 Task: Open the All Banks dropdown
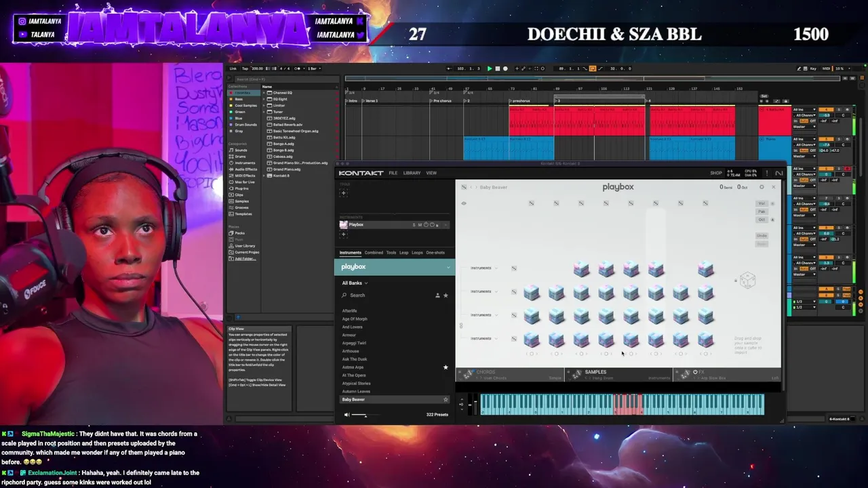point(355,283)
